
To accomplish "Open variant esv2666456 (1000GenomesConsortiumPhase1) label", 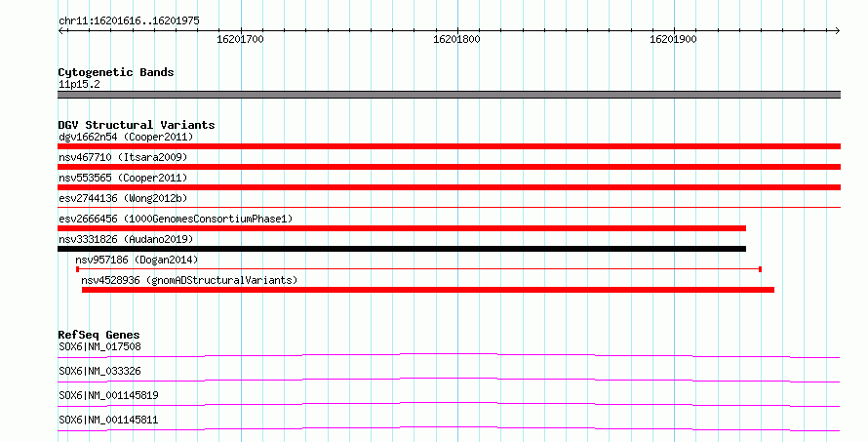I will (x=176, y=219).
